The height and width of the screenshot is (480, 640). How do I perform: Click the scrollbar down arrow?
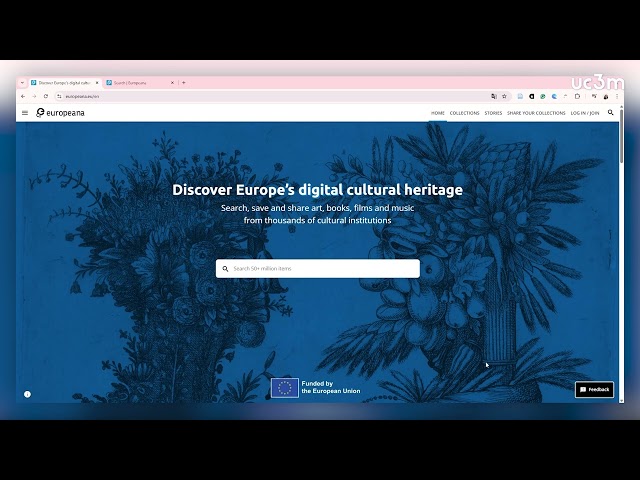click(622, 400)
